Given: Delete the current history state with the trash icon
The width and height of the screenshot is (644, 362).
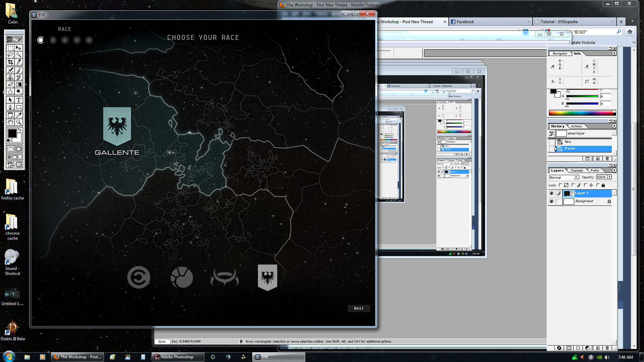Looking at the screenshot, I should pyautogui.click(x=607, y=159).
